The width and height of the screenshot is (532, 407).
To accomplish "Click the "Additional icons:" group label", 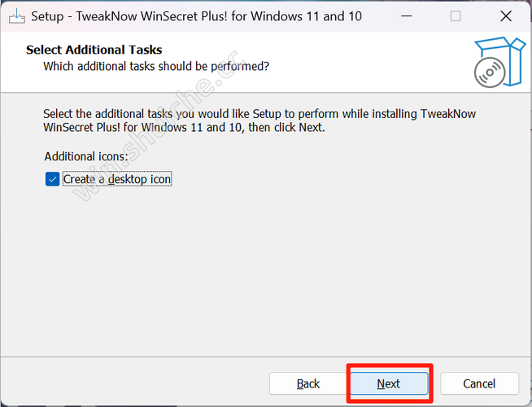I will 86,155.
